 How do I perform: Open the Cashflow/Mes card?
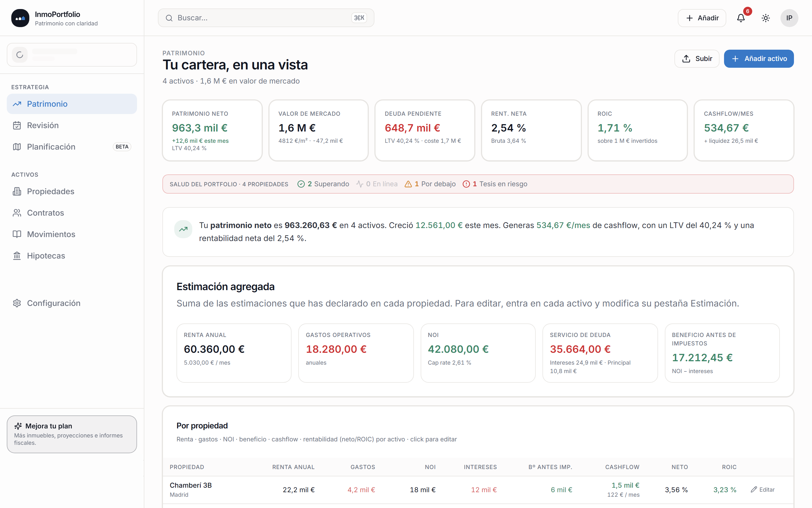tap(744, 130)
